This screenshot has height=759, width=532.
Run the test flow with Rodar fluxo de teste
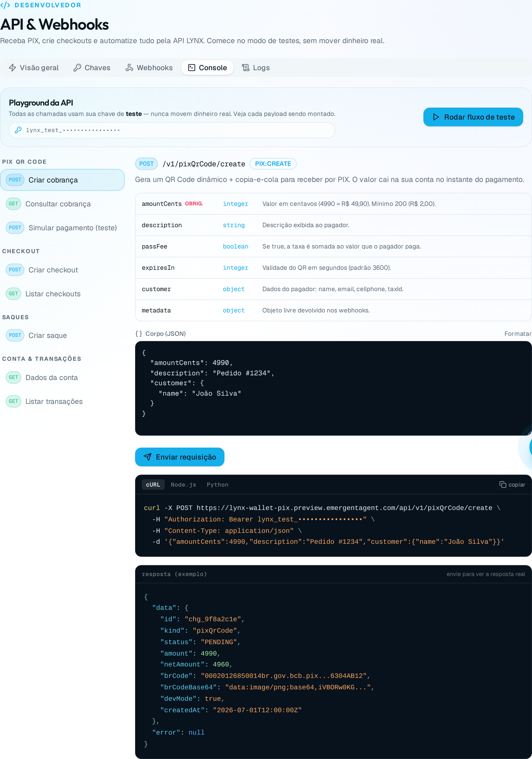473,117
